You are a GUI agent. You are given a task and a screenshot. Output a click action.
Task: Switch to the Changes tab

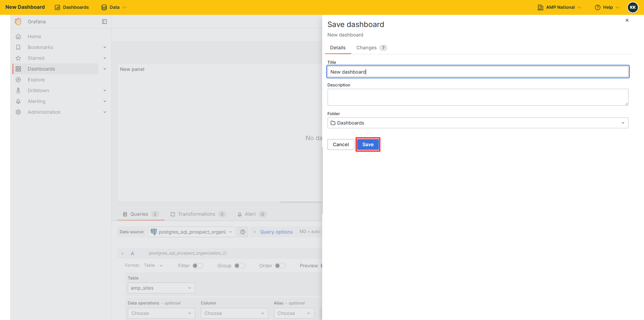coord(372,48)
